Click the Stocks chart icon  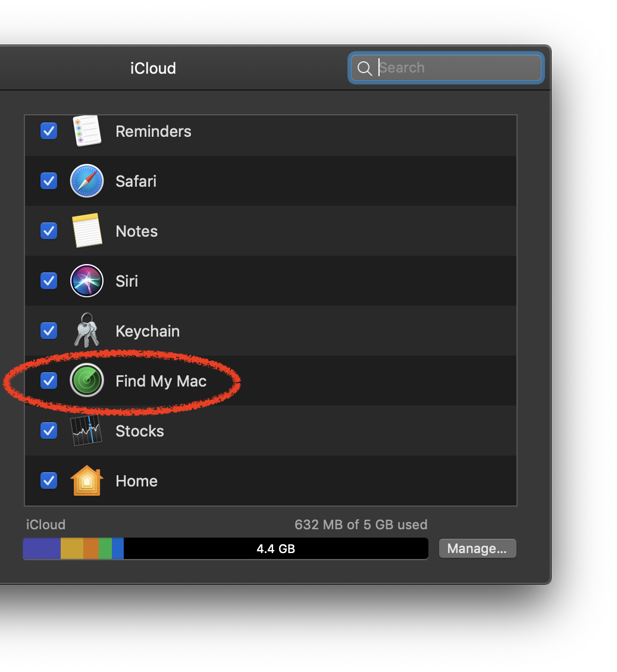coord(87,431)
